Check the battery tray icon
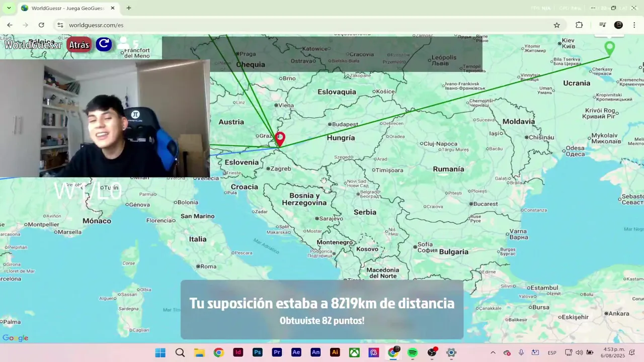The image size is (644, 362). tap(590, 352)
